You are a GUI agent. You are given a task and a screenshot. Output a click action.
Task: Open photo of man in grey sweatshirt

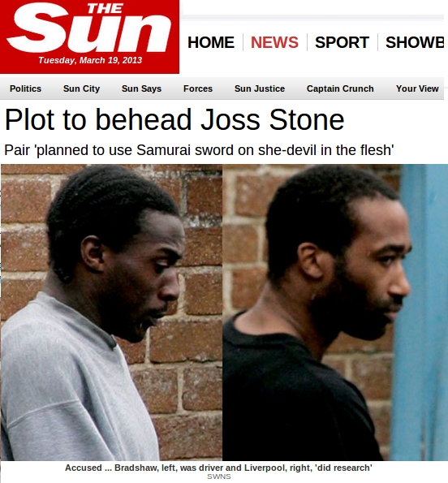point(111,313)
